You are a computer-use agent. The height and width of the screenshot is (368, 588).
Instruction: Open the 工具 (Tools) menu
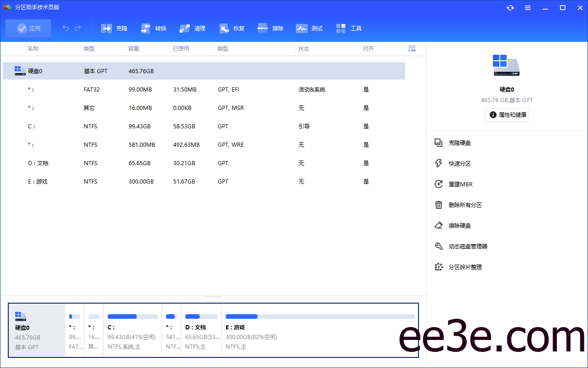click(x=349, y=28)
